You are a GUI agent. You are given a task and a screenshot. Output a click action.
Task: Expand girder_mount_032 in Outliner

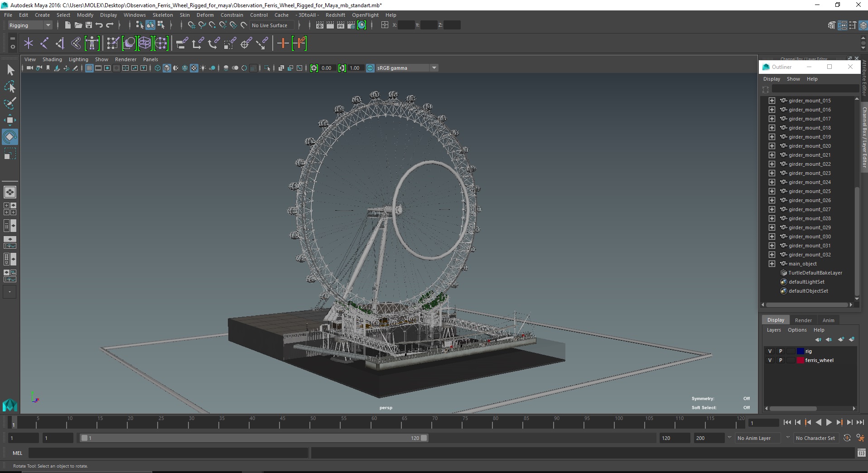[772, 255]
